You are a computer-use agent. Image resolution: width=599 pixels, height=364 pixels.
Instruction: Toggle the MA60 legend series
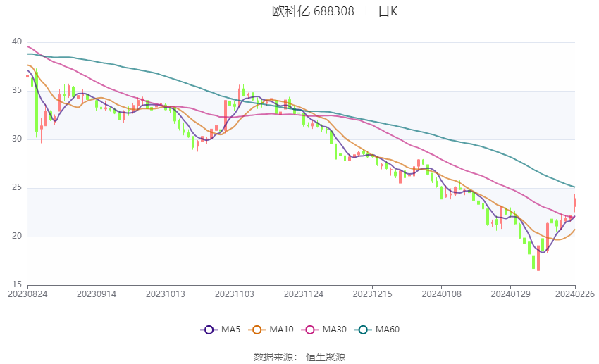point(377,330)
